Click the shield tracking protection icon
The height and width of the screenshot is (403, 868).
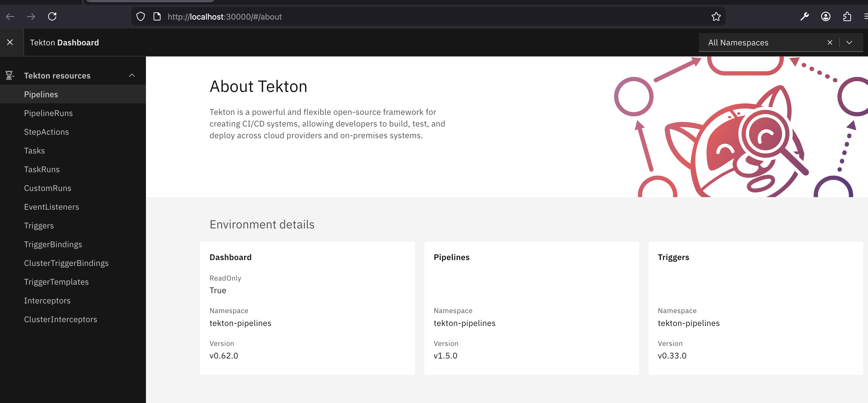(x=140, y=16)
